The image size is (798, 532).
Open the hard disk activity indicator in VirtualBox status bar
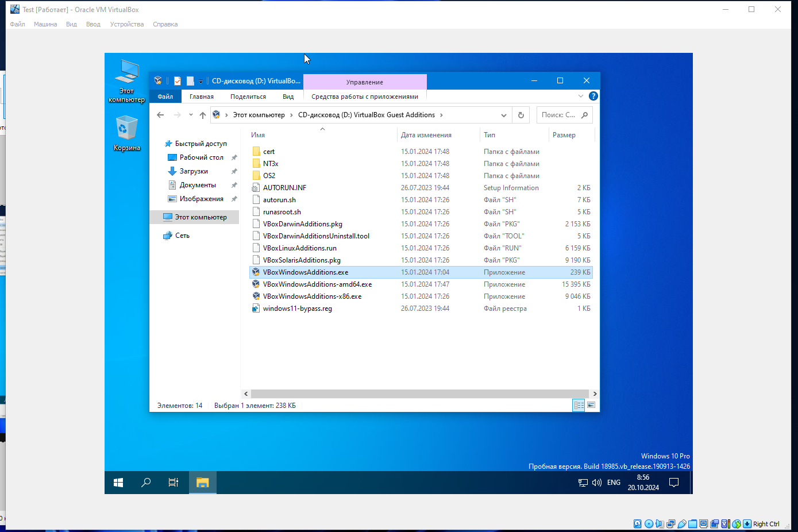[x=638, y=524]
